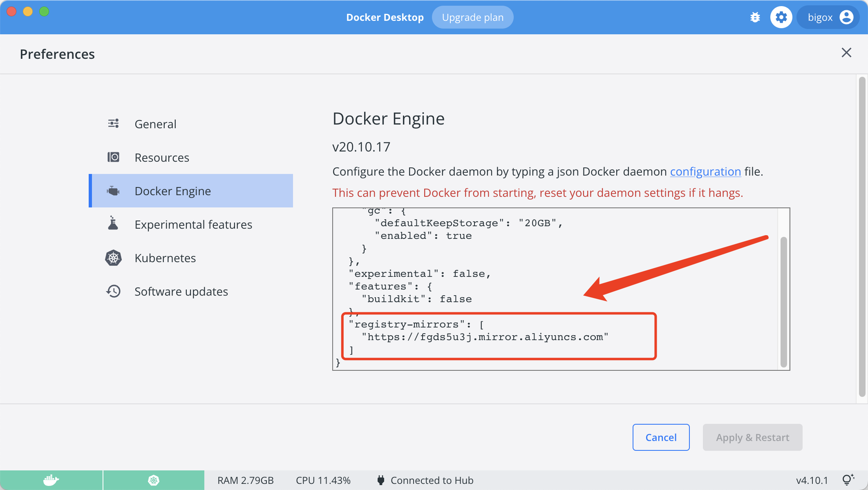Click the Software updates clock icon
Viewport: 868px width, 490px height.
pyautogui.click(x=113, y=291)
